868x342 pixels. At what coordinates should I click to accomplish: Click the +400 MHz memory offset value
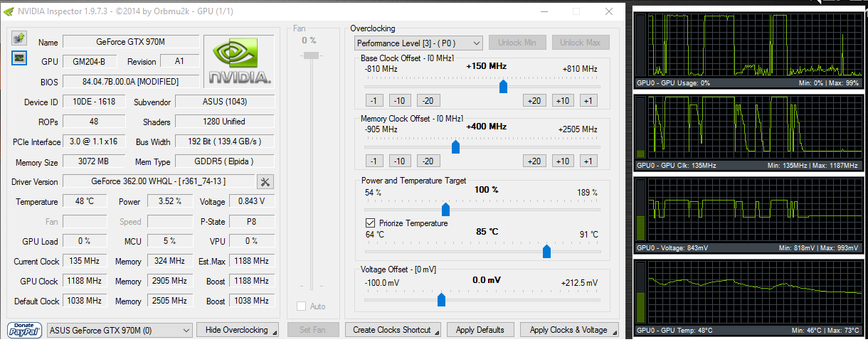click(486, 127)
